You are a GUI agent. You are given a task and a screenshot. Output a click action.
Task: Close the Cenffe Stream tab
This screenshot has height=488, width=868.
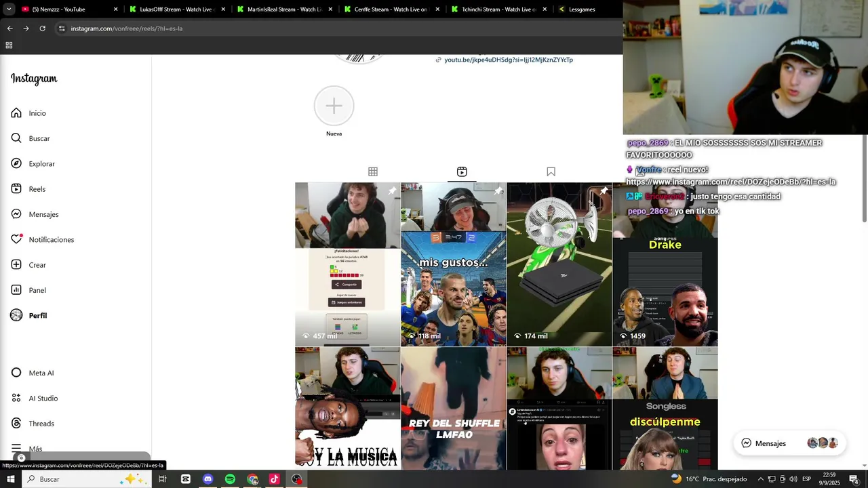[437, 9]
